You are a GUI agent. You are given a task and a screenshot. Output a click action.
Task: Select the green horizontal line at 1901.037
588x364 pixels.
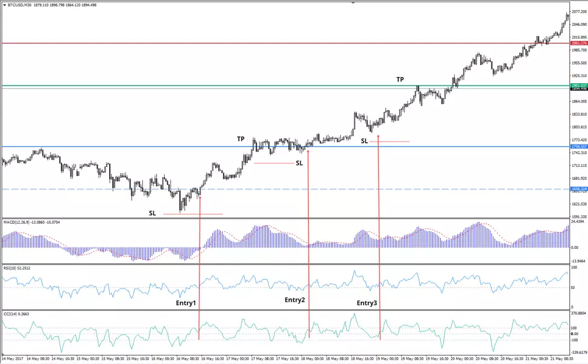(x=285, y=86)
